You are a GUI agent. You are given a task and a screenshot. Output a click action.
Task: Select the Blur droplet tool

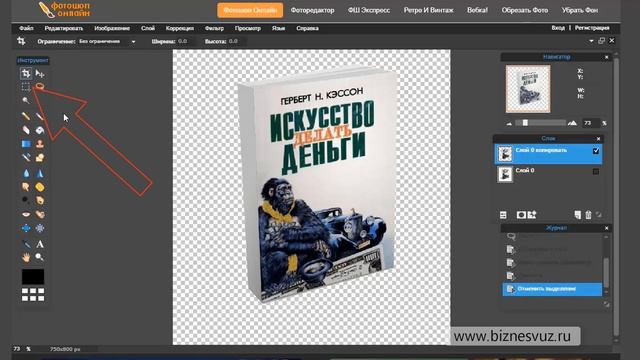[26, 173]
